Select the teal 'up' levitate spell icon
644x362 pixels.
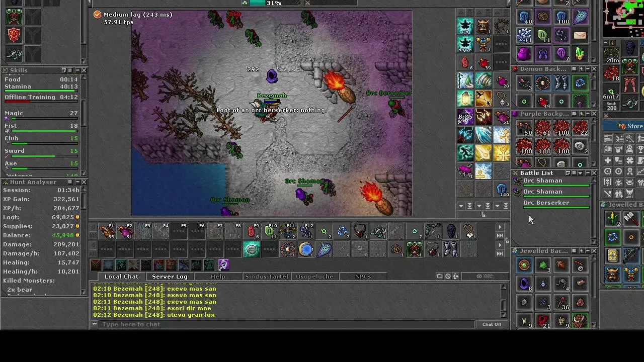click(465, 26)
